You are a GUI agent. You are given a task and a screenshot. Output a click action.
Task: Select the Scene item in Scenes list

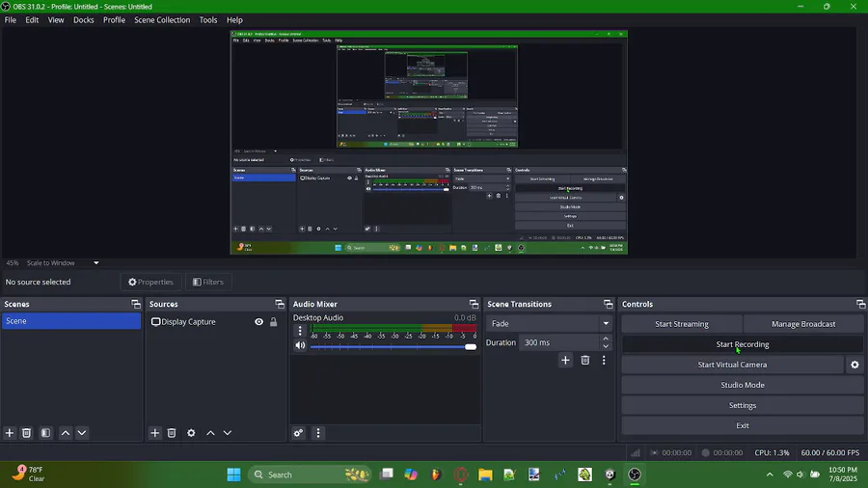coord(71,321)
